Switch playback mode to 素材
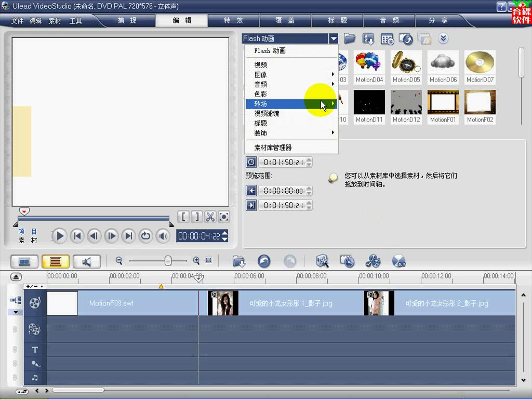This screenshot has width=532, height=399. tap(28, 240)
